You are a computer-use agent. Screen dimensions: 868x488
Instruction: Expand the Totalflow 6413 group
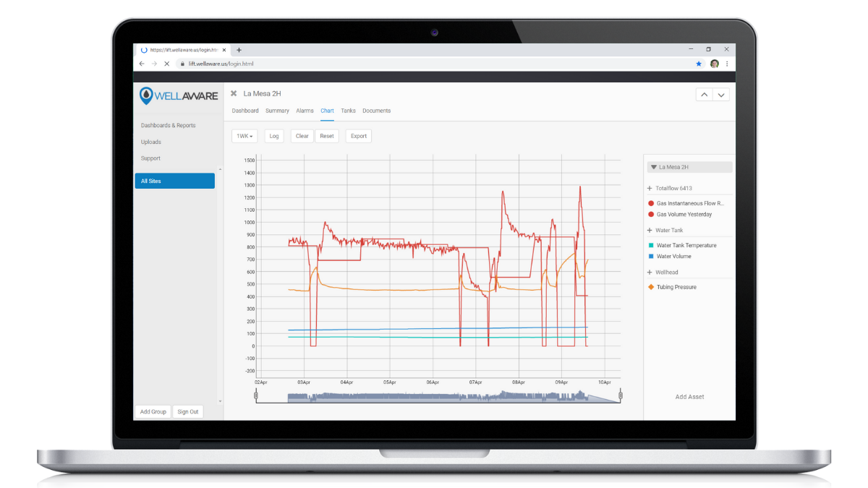click(x=650, y=188)
